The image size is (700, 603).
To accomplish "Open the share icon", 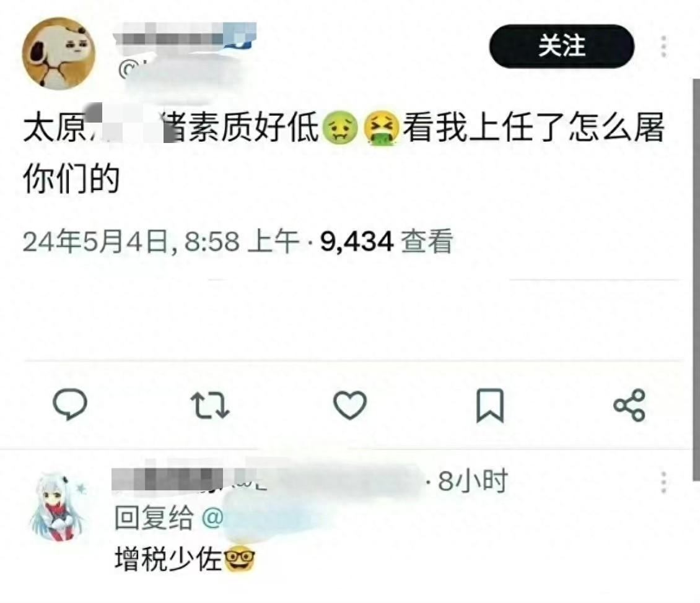I will coord(629,405).
